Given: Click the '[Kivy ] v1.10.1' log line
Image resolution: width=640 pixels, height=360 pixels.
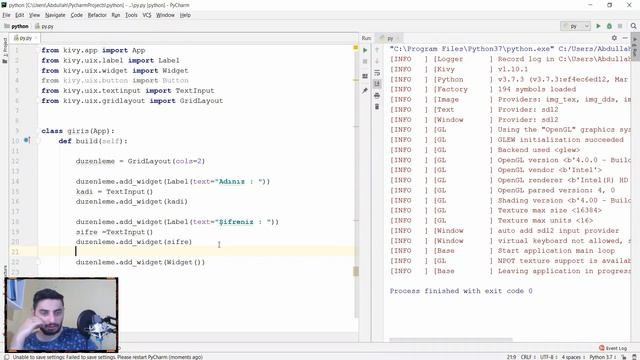Looking at the screenshot, I should tap(459, 69).
